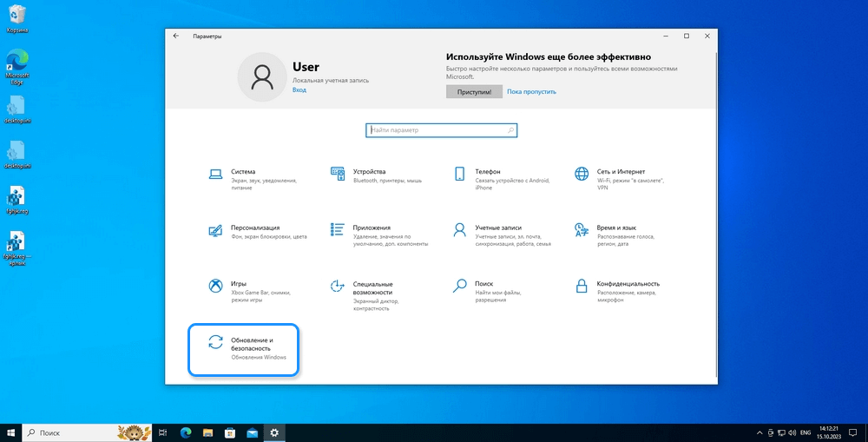This screenshot has width=868, height=442.
Task: Go back using the back arrow
Action: (176, 36)
